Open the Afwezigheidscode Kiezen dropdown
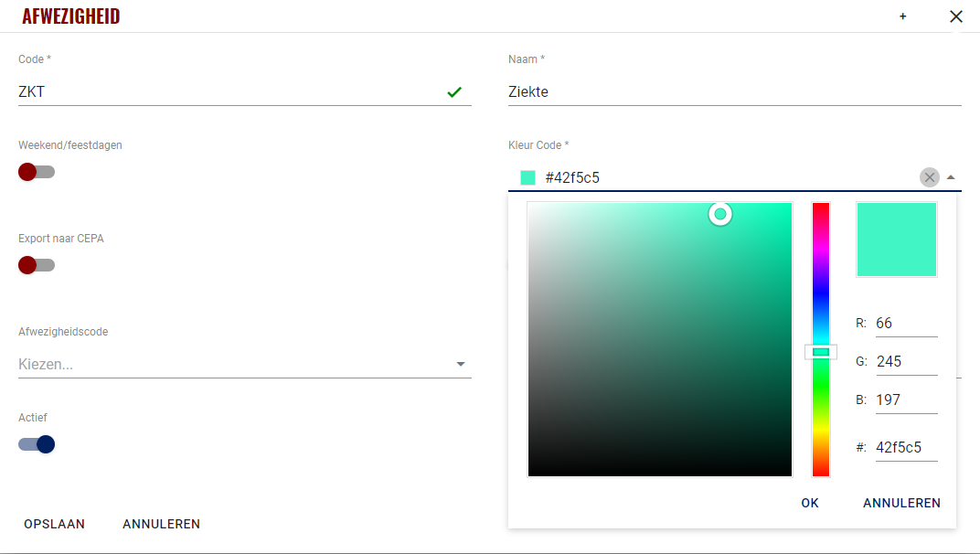The height and width of the screenshot is (554, 980). (x=244, y=365)
